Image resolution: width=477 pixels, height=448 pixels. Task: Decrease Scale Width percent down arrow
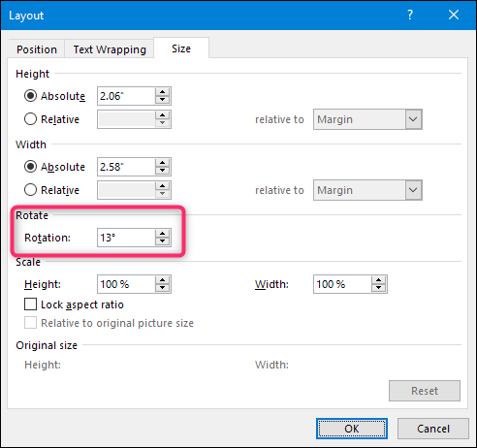(x=378, y=288)
